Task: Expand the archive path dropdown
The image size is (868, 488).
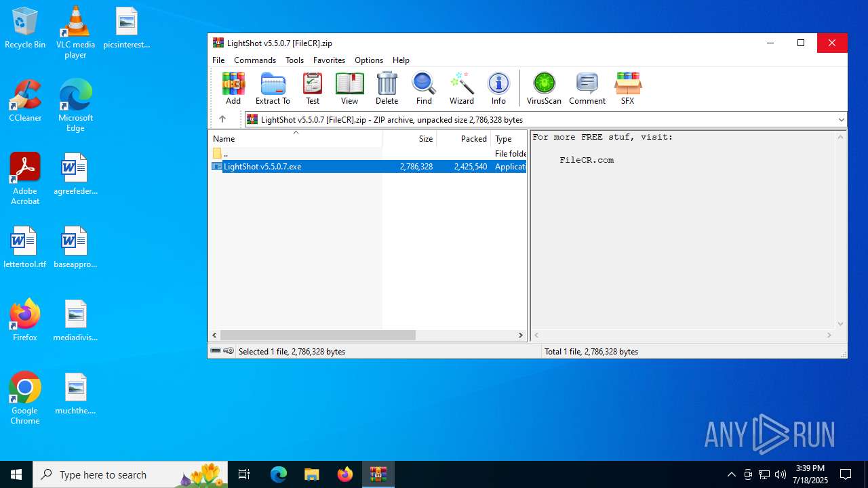Action: click(x=841, y=119)
